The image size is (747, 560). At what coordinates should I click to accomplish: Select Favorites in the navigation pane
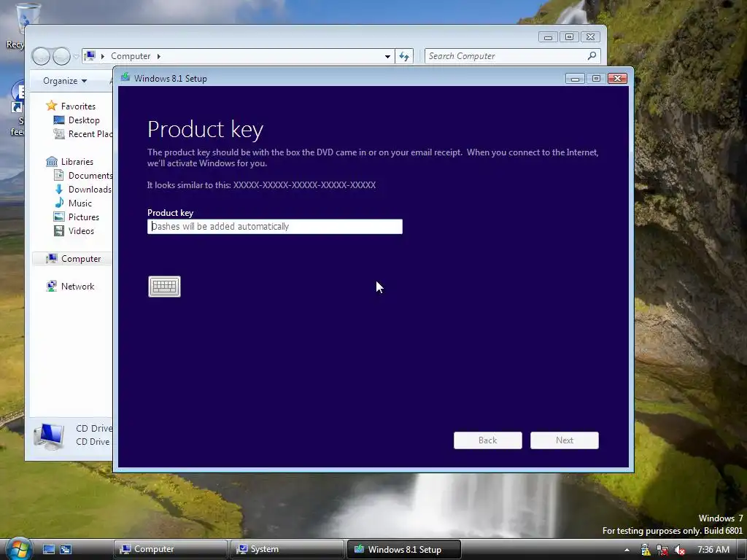pyautogui.click(x=78, y=106)
